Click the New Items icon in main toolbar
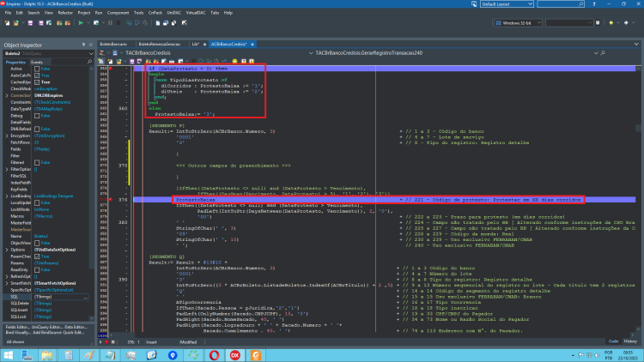This screenshot has width=644, height=362. tap(8, 23)
